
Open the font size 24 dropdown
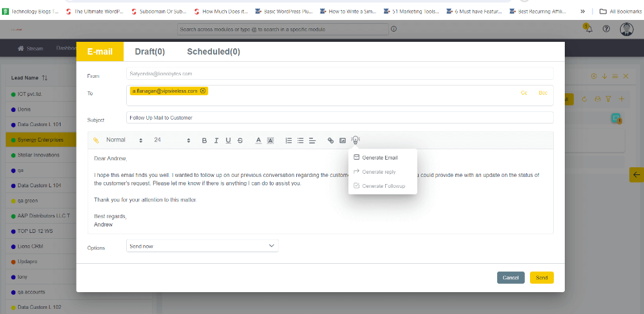click(172, 140)
